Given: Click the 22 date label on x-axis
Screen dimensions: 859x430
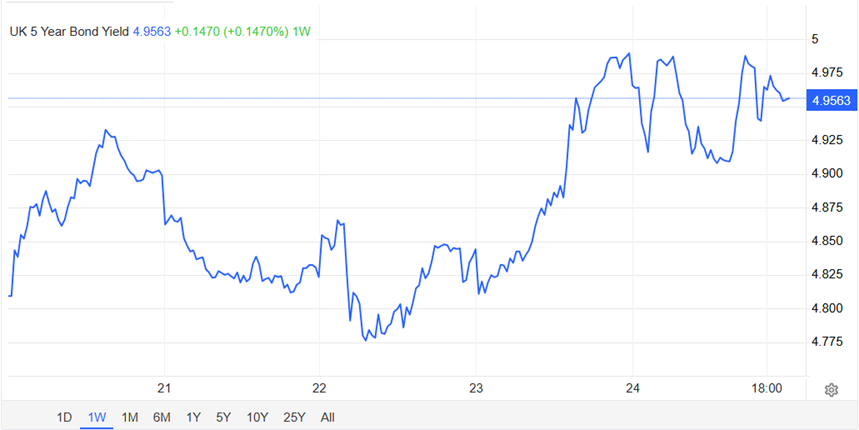Looking at the screenshot, I should tap(319, 389).
